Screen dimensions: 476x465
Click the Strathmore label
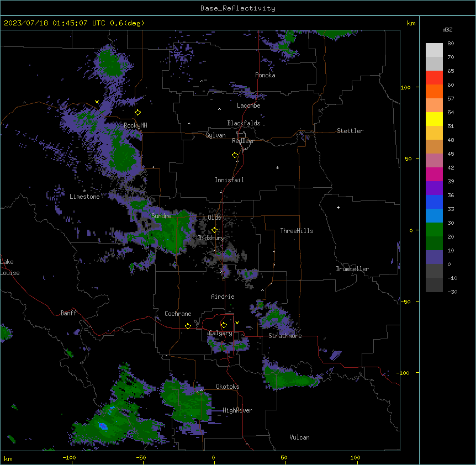point(285,336)
